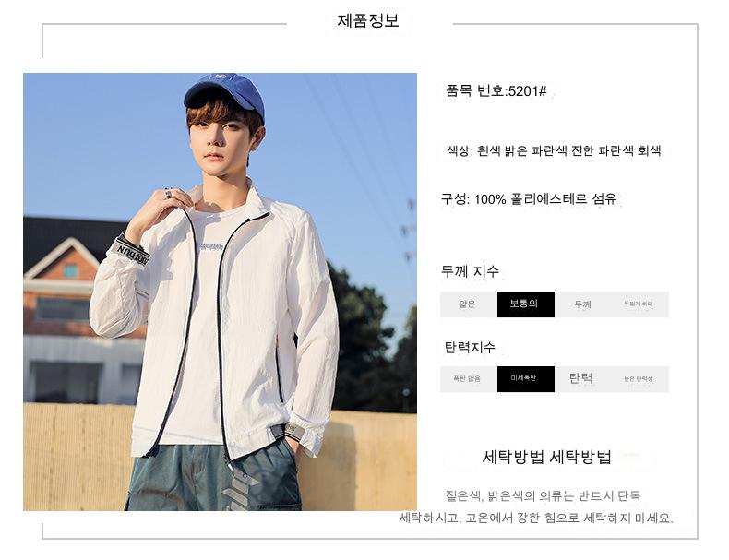Select the 두께 thickness option
This screenshot has height=560, width=729.
pos(583,304)
